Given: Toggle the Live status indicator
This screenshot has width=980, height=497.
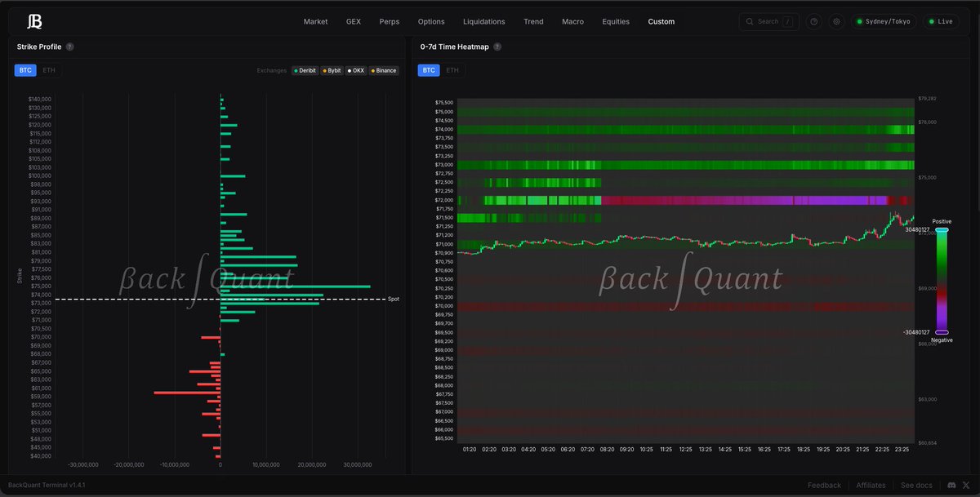Looking at the screenshot, I should (941, 21).
